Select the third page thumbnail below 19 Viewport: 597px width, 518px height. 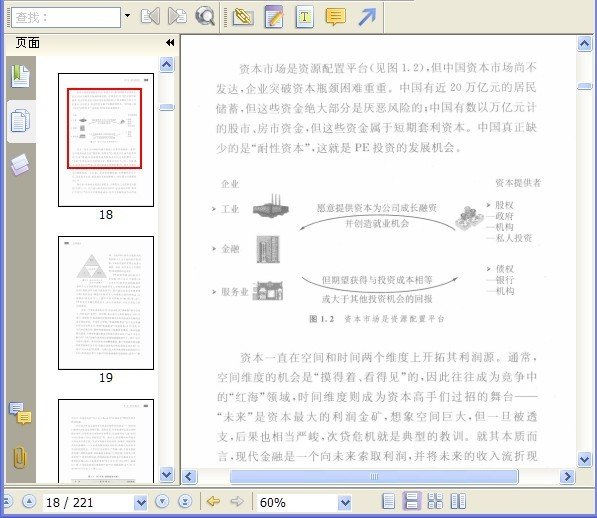point(106,441)
